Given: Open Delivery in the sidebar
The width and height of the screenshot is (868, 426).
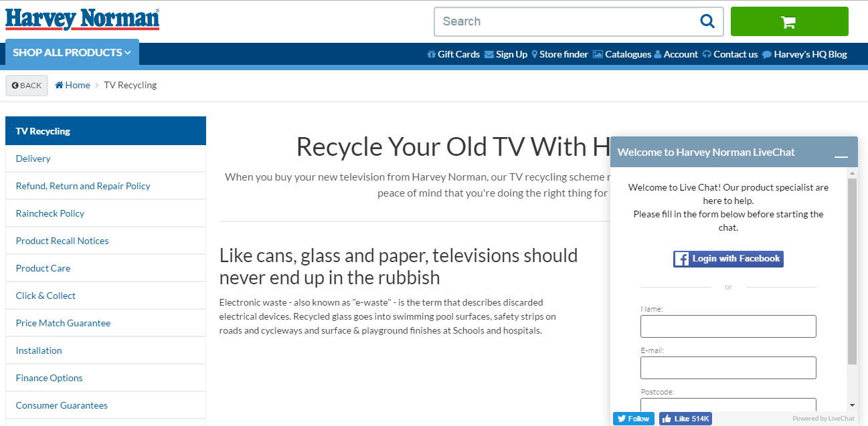Looking at the screenshot, I should click(106, 158).
